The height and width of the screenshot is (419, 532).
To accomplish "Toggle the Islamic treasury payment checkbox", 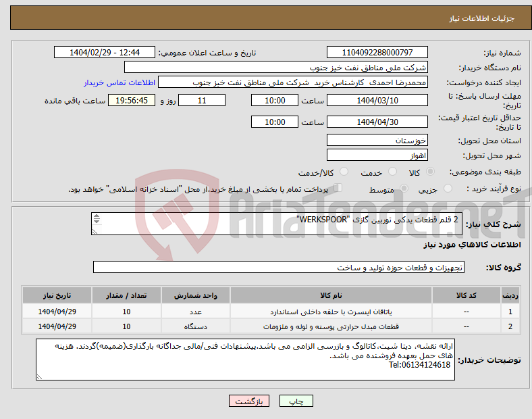I will click(338, 188).
